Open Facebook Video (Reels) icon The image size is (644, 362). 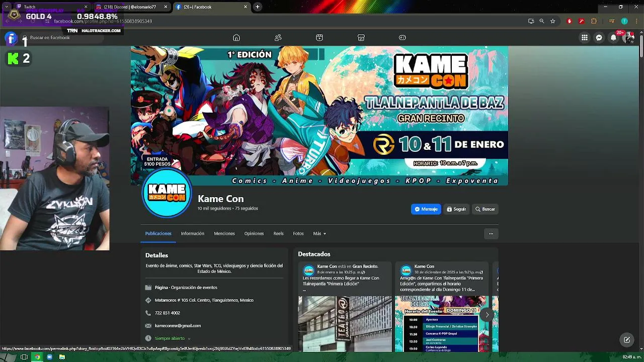point(319,38)
